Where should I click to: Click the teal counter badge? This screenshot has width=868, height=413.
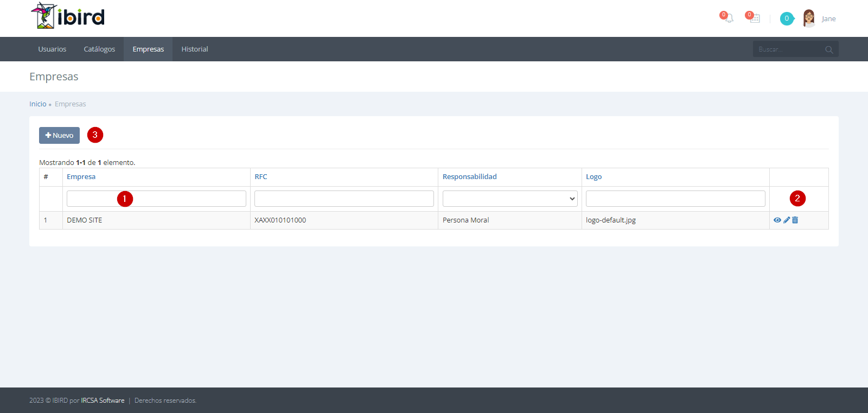click(x=787, y=18)
